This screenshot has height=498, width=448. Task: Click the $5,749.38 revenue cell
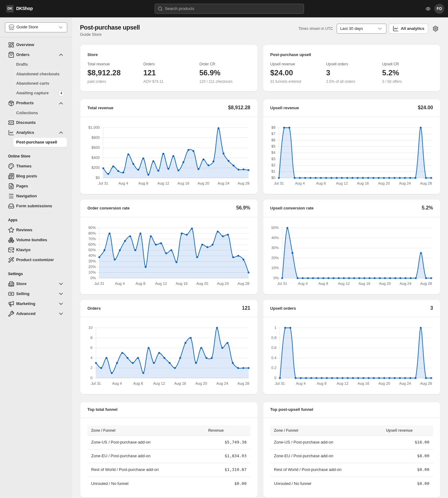[x=236, y=442]
